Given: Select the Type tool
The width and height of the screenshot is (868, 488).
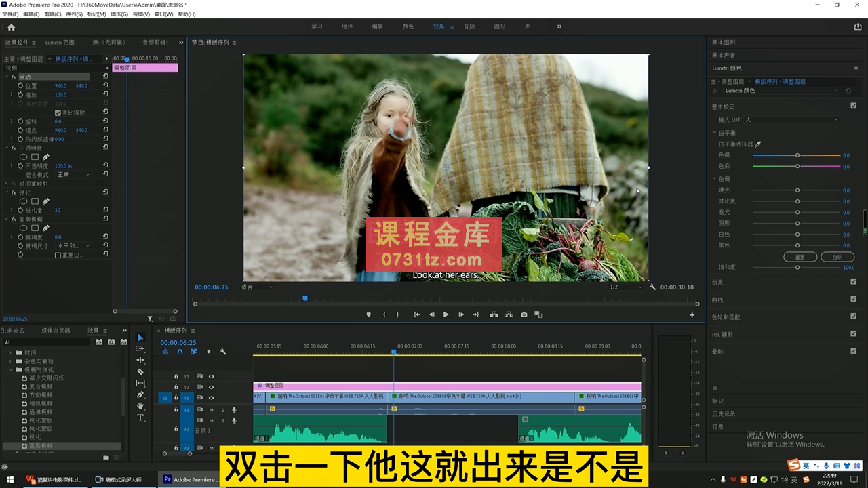Looking at the screenshot, I should (140, 418).
